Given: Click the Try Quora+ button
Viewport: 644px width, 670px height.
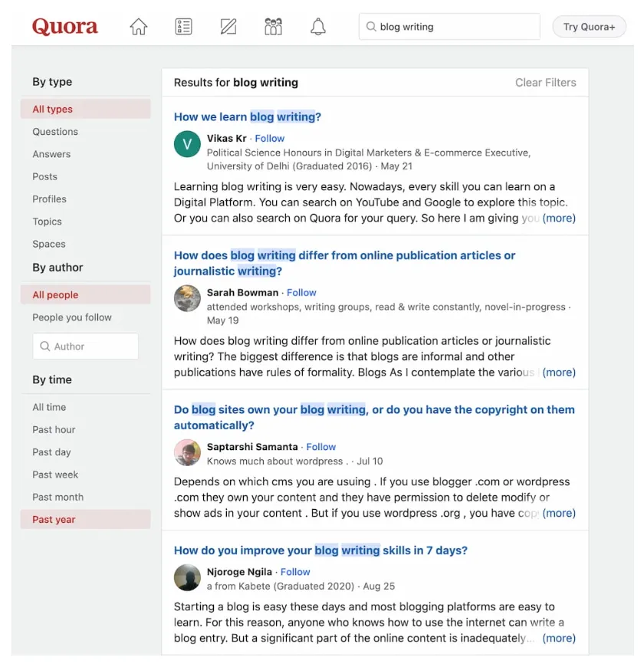Looking at the screenshot, I should (589, 27).
